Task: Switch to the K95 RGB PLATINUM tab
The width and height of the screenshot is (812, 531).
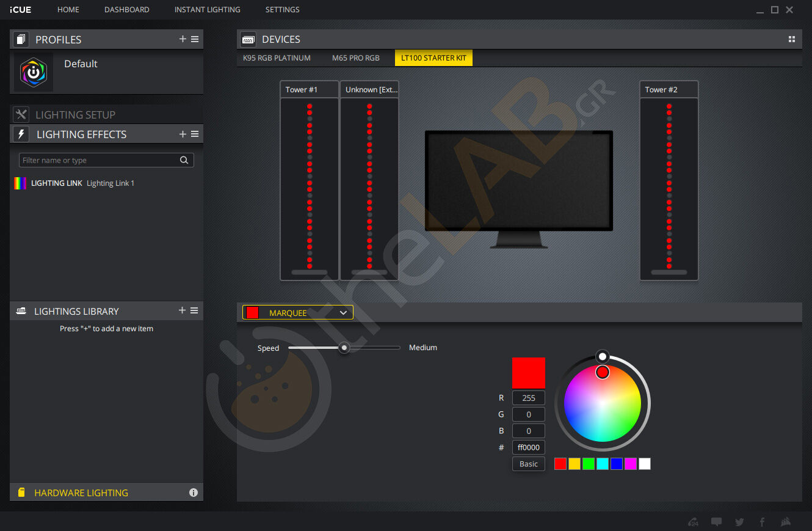Action: tap(277, 58)
